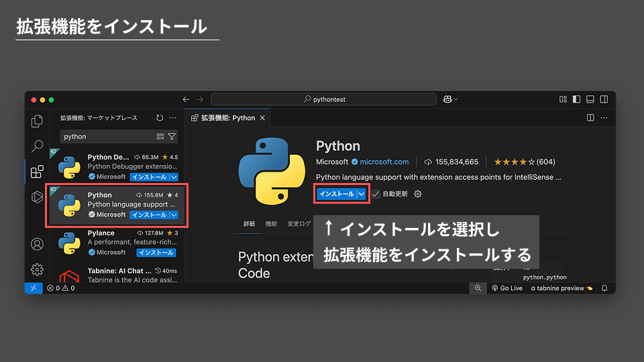Viewport: 644px width, 362px height.
Task: Open the Explorer files view icon
Action: click(x=37, y=121)
